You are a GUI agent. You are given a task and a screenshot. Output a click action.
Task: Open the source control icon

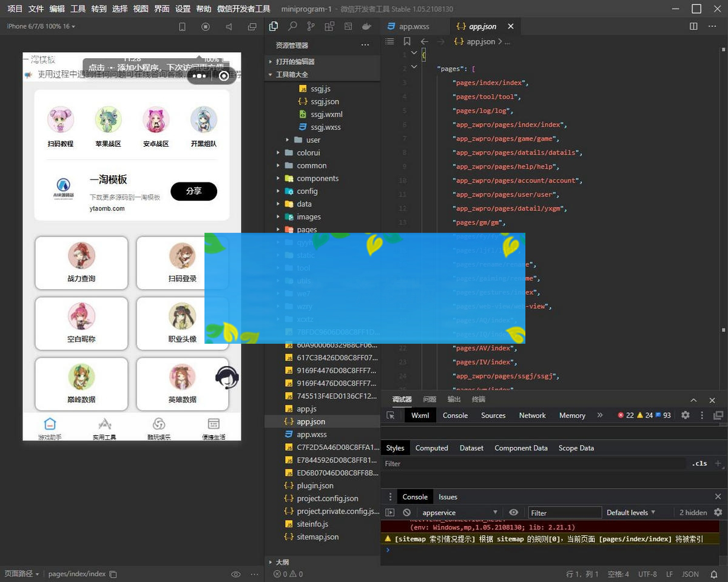click(311, 27)
